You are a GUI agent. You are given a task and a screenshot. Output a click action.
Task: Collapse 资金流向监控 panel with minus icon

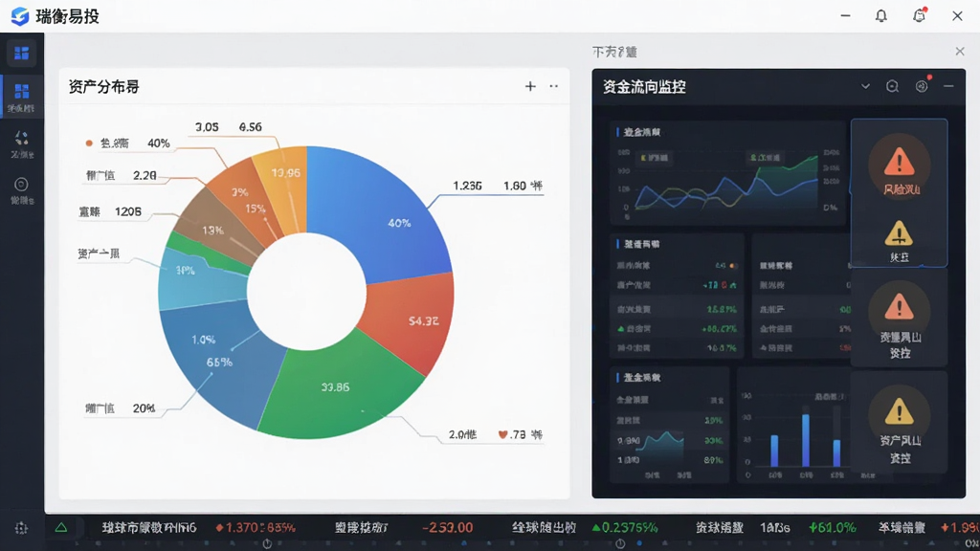point(948,86)
